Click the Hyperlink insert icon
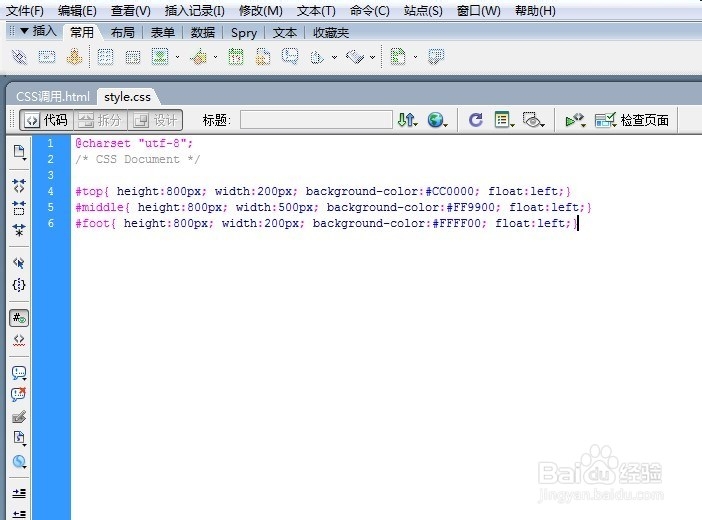 [x=19, y=57]
